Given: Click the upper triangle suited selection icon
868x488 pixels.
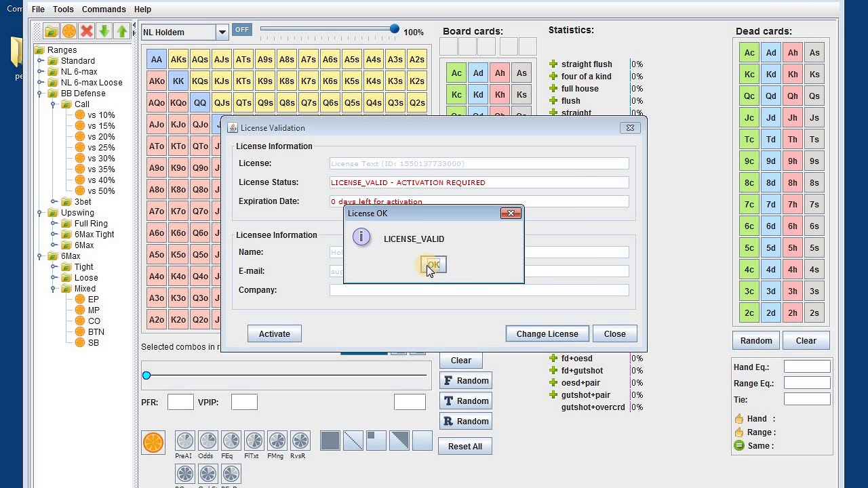Looking at the screenshot, I should pyautogui.click(x=399, y=441).
